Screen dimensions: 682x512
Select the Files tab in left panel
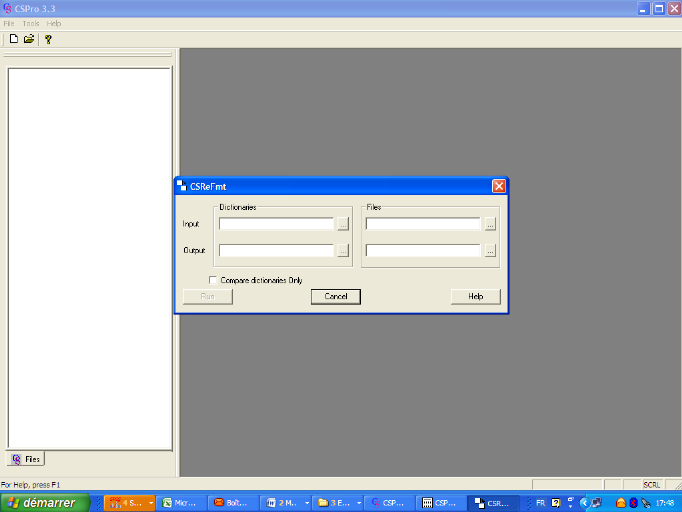click(x=26, y=459)
